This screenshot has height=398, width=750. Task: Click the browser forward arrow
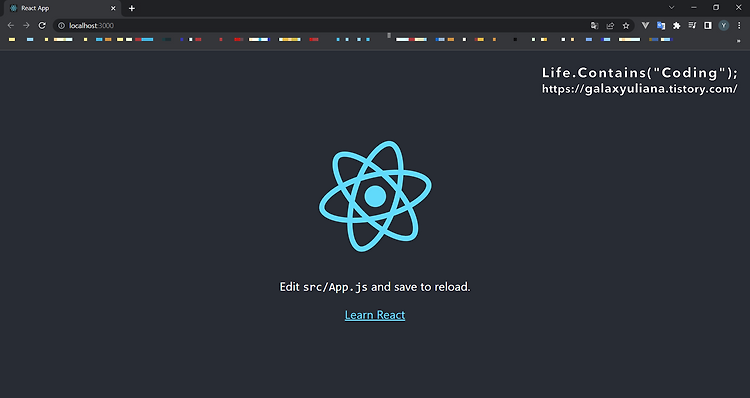[26, 25]
